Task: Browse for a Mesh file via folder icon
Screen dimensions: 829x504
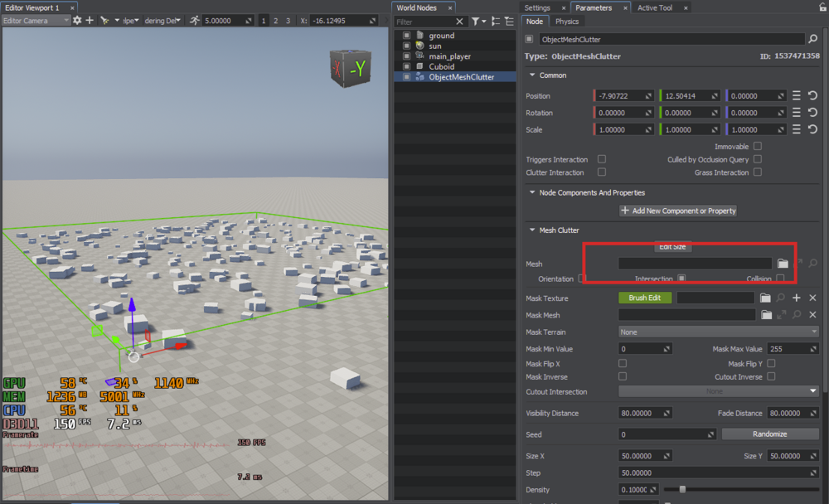Action: point(783,264)
